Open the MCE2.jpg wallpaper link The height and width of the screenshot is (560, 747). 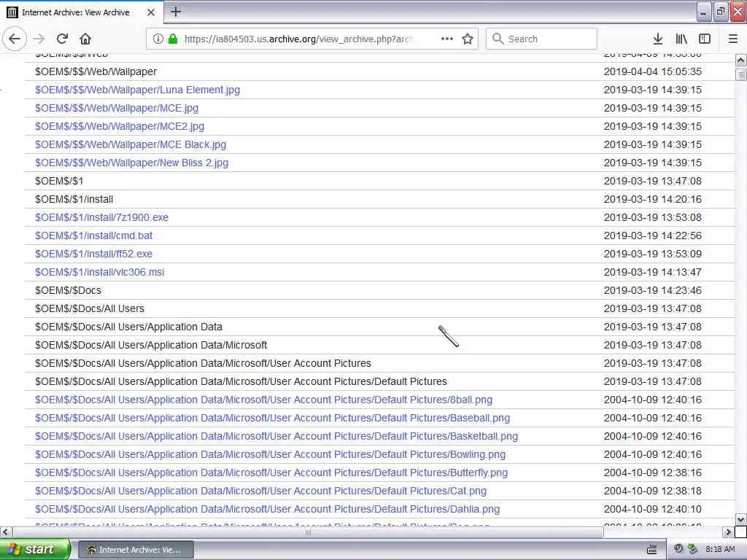[x=120, y=126]
